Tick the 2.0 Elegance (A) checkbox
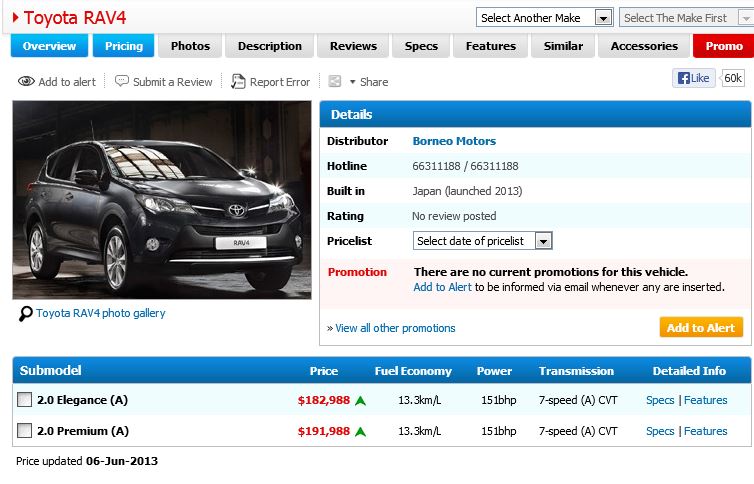This screenshot has width=754, height=484. pos(25,399)
